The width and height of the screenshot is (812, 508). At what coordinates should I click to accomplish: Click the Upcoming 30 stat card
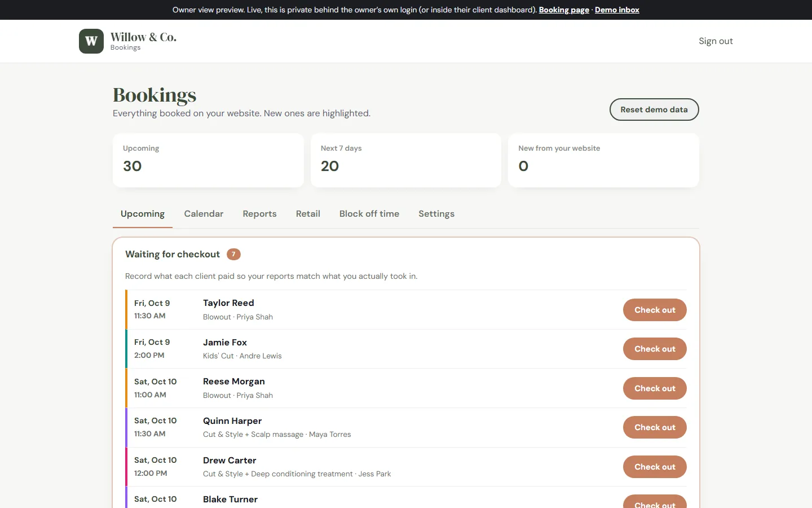pyautogui.click(x=208, y=160)
